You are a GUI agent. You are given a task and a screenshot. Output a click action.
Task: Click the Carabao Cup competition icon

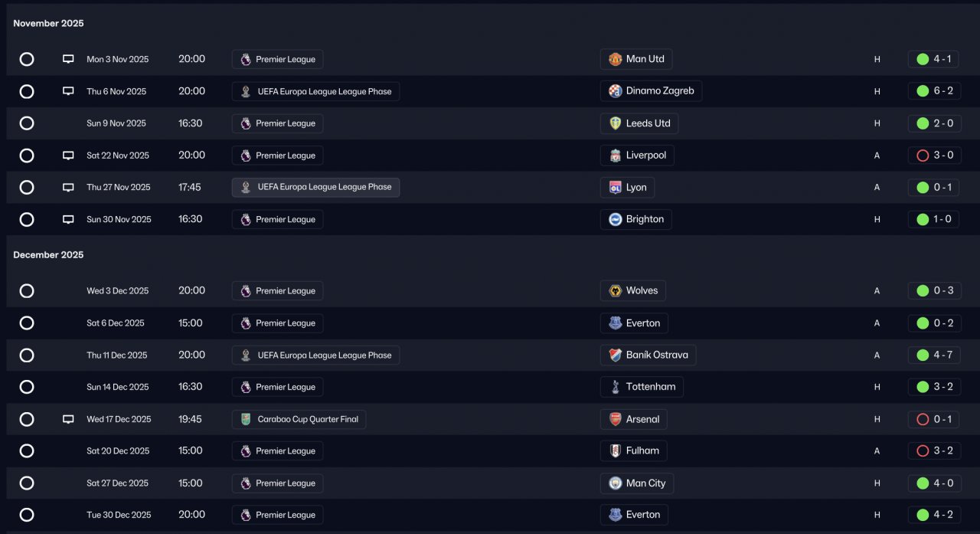[x=246, y=419]
